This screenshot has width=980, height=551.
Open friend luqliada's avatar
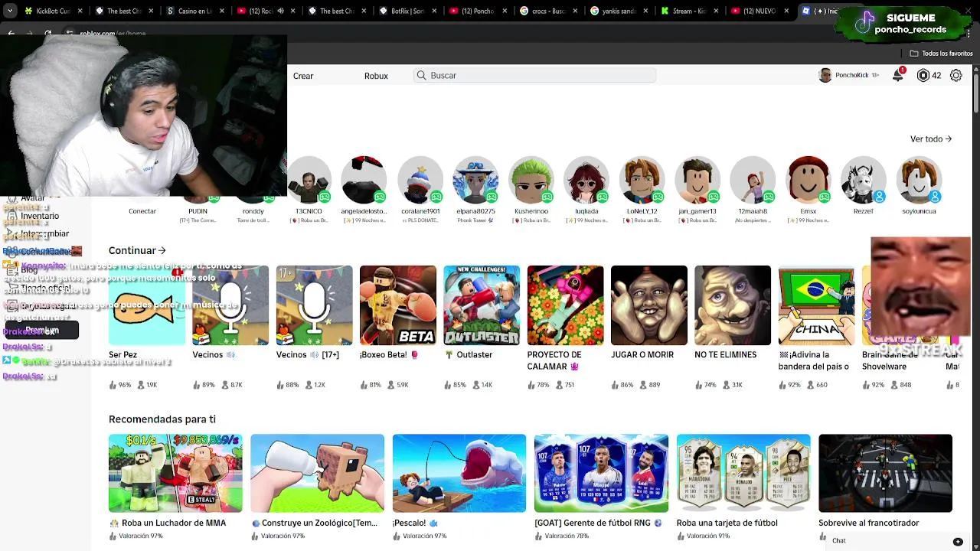(586, 181)
